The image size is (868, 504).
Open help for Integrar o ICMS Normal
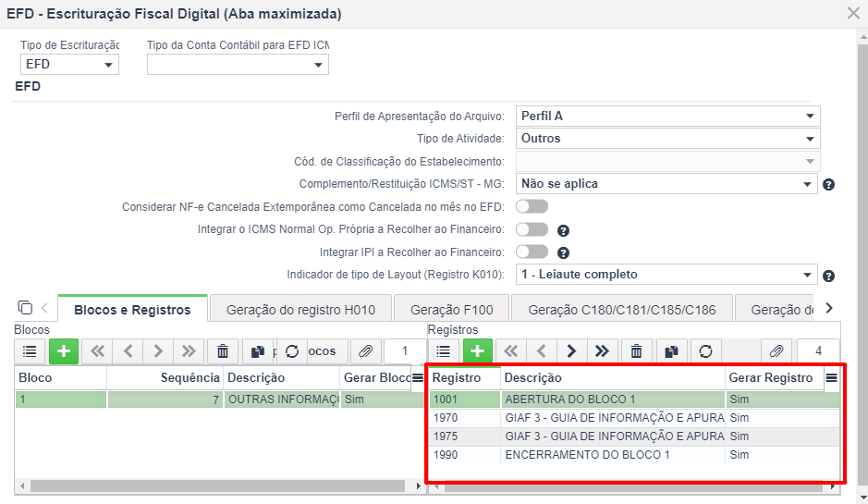[x=563, y=230]
